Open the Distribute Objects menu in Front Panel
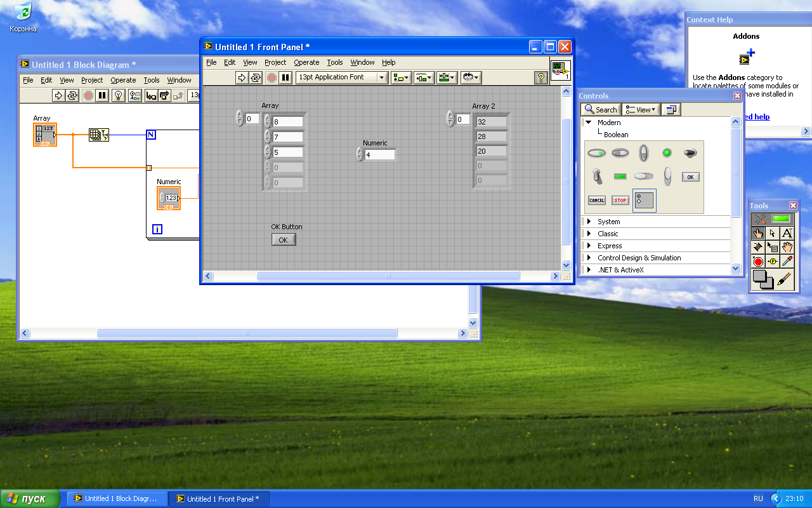The image size is (812, 508). coord(424,77)
